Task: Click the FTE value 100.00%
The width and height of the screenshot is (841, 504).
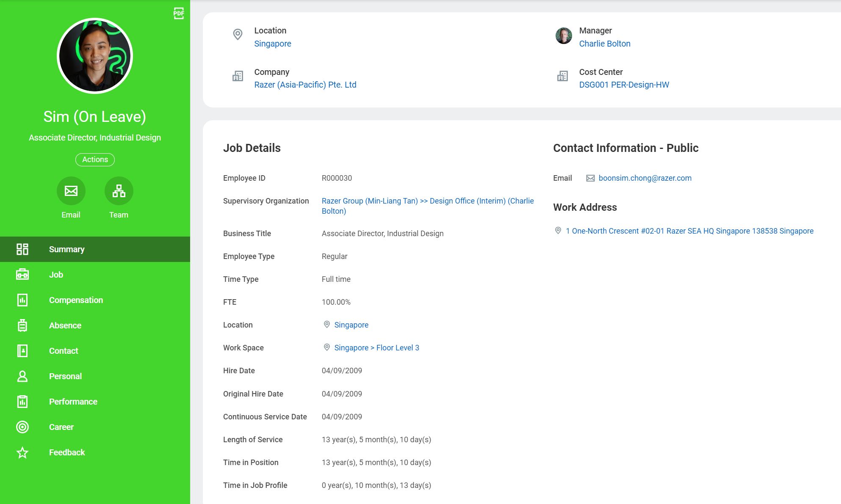Action: (x=336, y=302)
